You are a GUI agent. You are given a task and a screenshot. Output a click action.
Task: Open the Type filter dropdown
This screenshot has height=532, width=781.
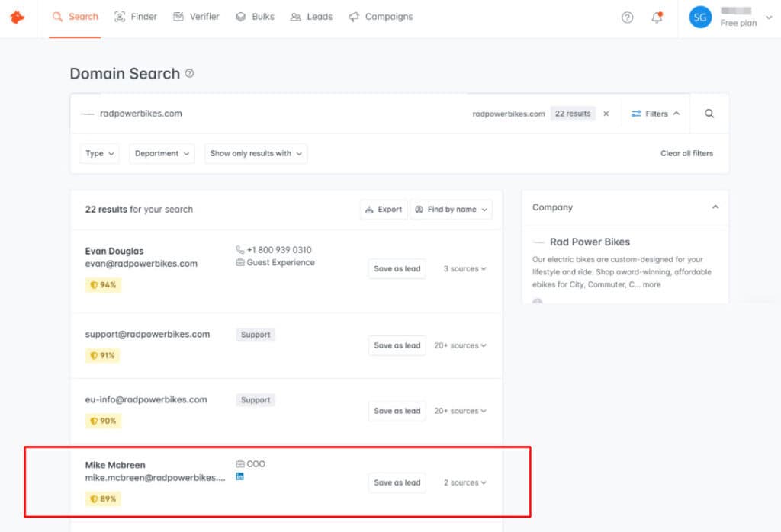click(100, 153)
